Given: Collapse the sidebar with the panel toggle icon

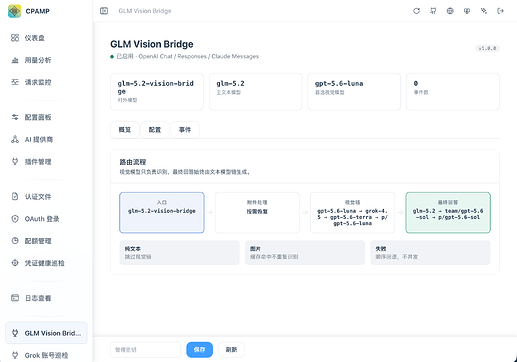Looking at the screenshot, I should (104, 11).
